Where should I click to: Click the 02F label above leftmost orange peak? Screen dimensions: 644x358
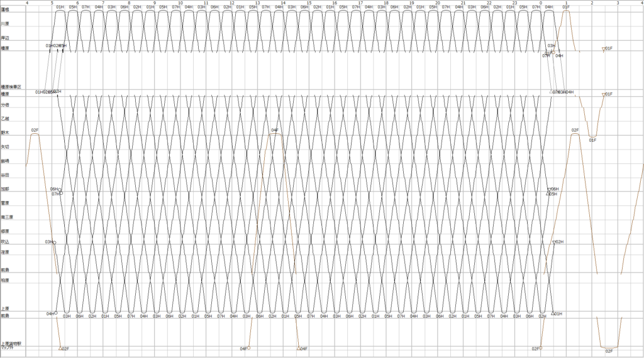(35, 130)
